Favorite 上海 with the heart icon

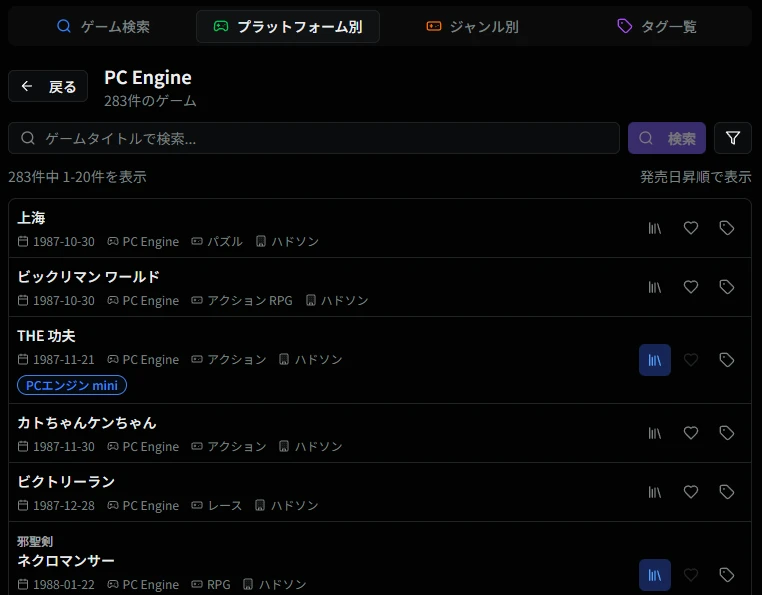click(x=691, y=228)
